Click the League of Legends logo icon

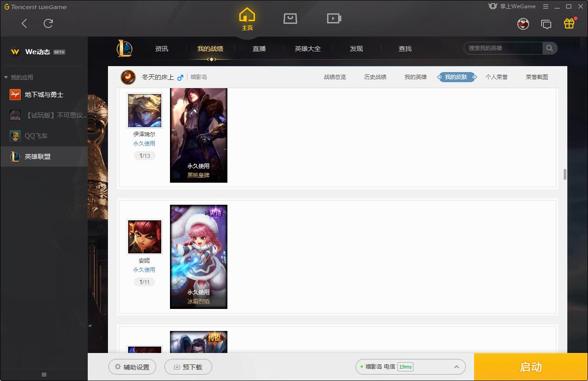point(124,48)
